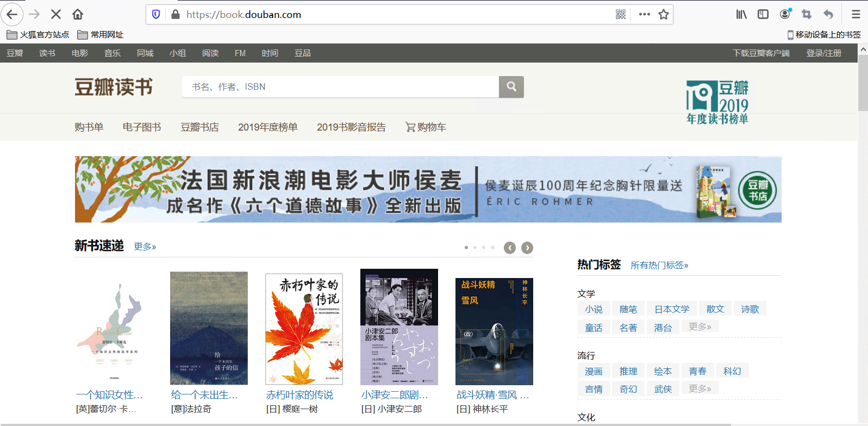
Task: Open the 电子图书 tab
Action: tap(142, 127)
